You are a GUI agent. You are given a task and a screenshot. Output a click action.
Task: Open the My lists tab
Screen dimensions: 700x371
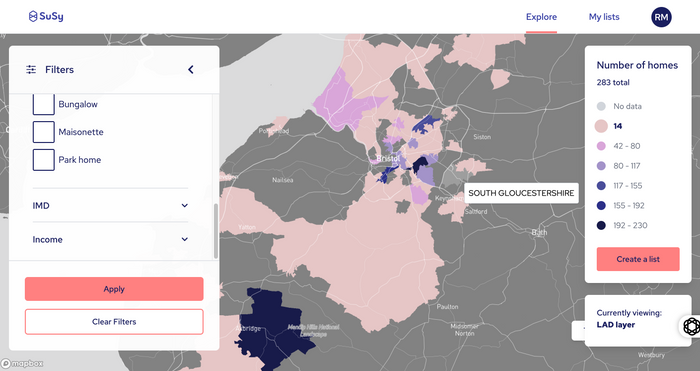point(604,17)
